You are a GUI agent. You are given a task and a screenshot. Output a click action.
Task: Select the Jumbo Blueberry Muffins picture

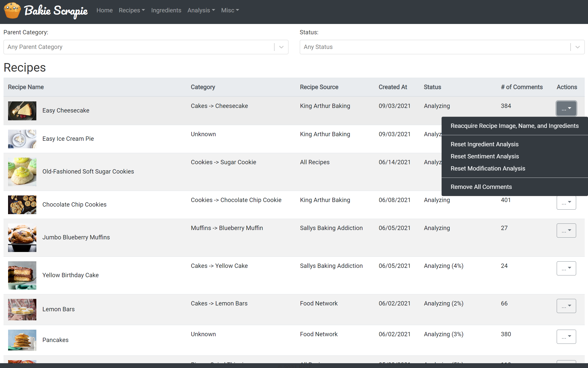[22, 238]
